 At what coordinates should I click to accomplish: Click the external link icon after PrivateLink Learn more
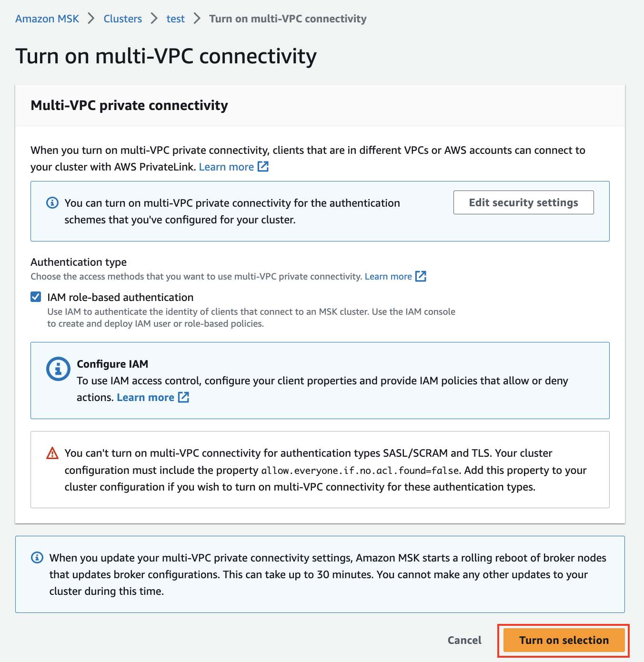pos(263,167)
